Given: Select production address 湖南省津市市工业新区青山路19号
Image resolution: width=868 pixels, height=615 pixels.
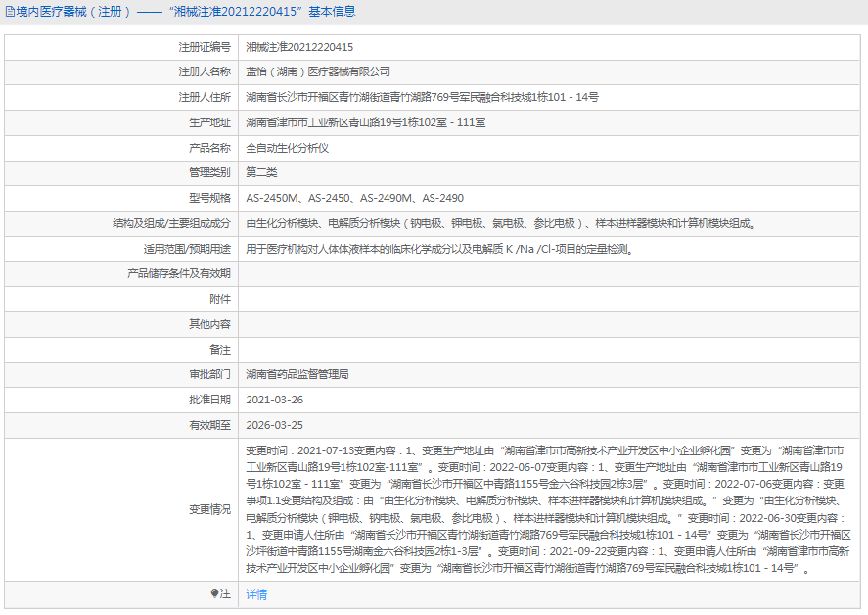Looking at the screenshot, I should click(365, 122).
